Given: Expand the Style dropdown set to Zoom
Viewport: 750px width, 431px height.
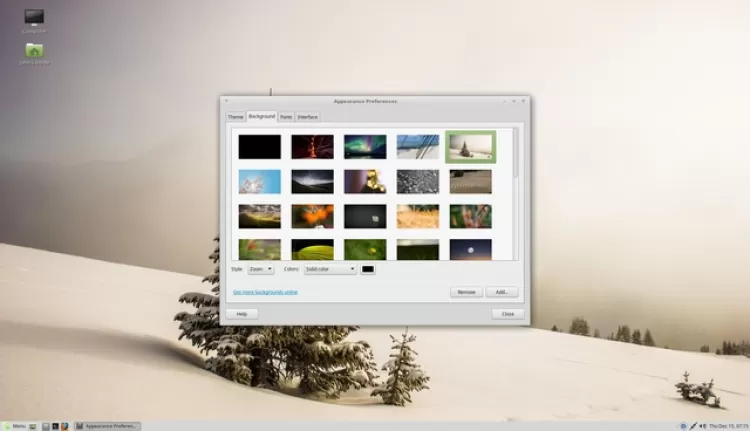Looking at the screenshot, I should (260, 269).
